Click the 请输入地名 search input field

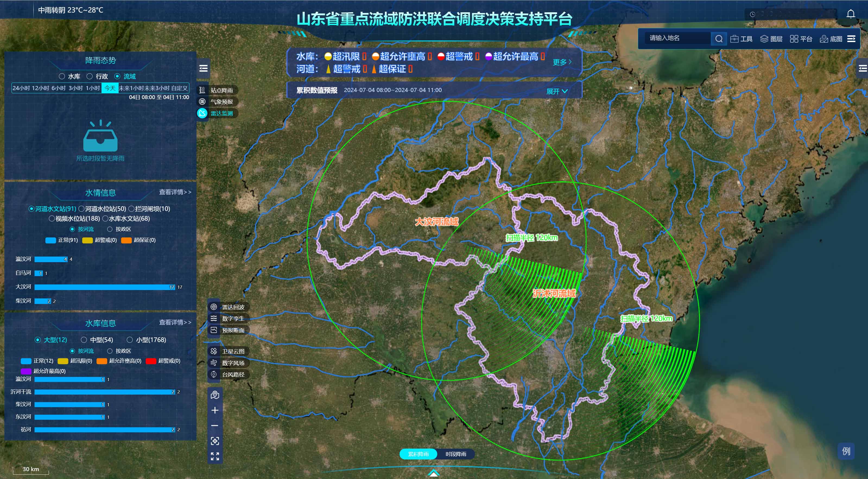[x=677, y=38]
